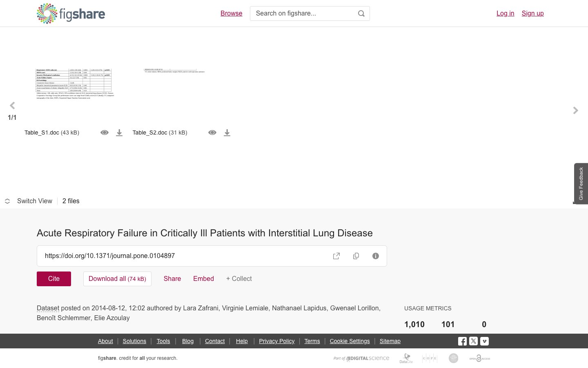Open figshare Facebook page icon

462,341
